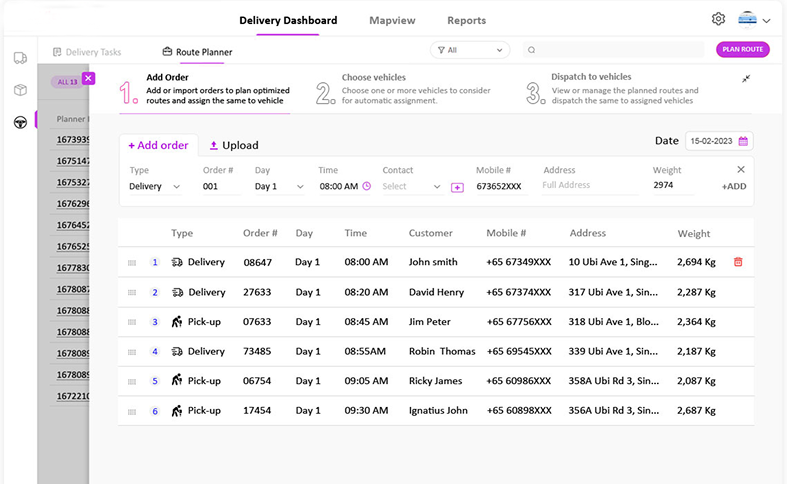This screenshot has width=787, height=484.
Task: Click the clock icon beside 08:00 AM
Action: click(x=366, y=186)
